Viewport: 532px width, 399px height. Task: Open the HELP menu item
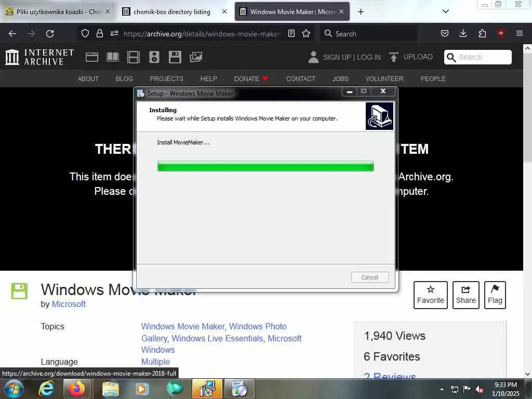(209, 79)
